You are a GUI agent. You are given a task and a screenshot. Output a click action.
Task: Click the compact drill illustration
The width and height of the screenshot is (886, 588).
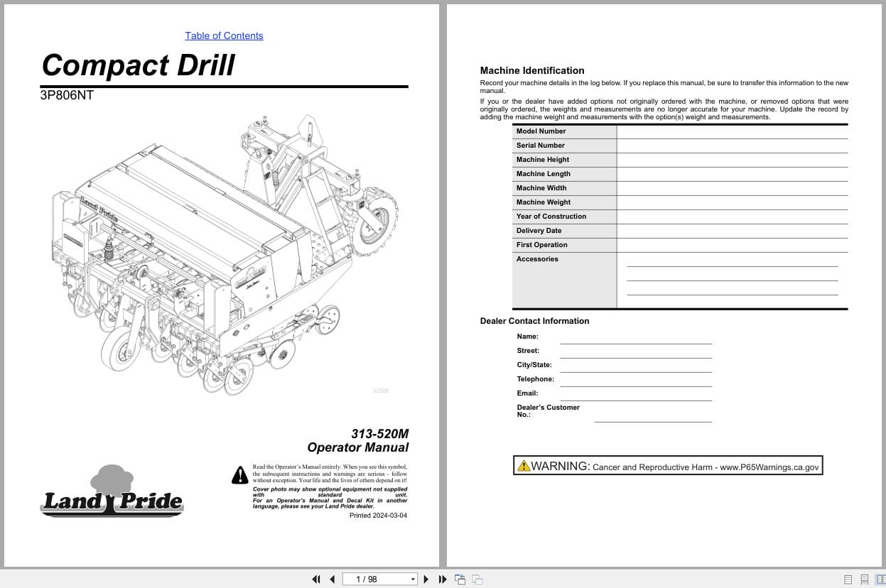point(224,254)
